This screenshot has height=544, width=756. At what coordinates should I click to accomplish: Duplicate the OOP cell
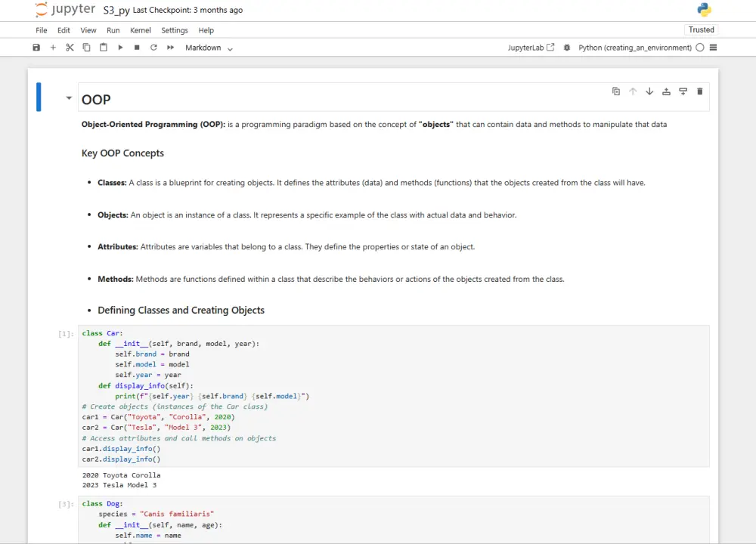[x=616, y=91]
